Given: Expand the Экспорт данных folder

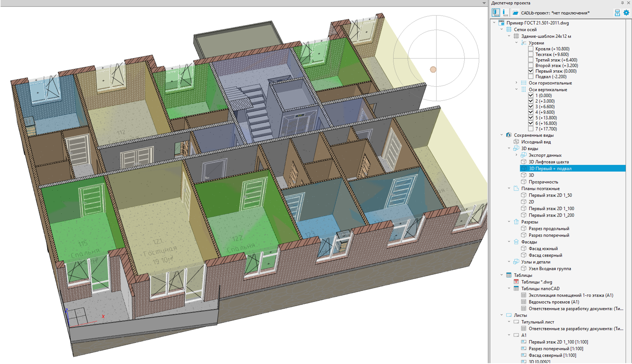Looking at the screenshot, I should click(516, 155).
